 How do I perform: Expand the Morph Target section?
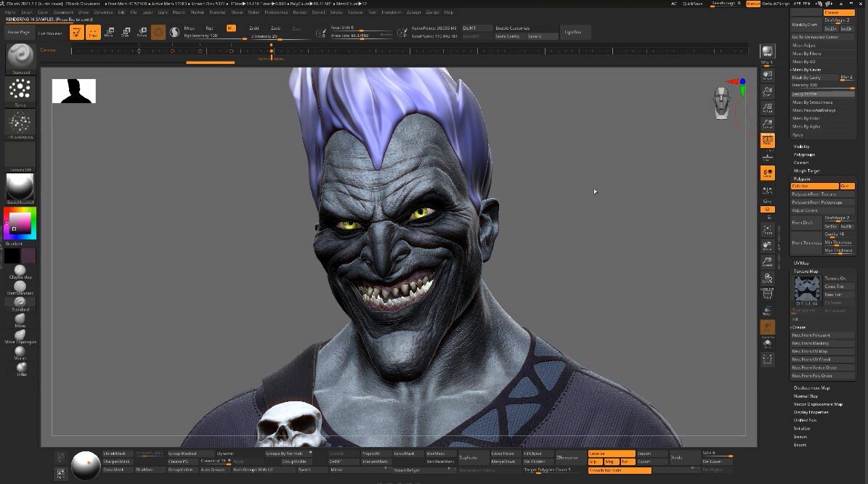806,171
